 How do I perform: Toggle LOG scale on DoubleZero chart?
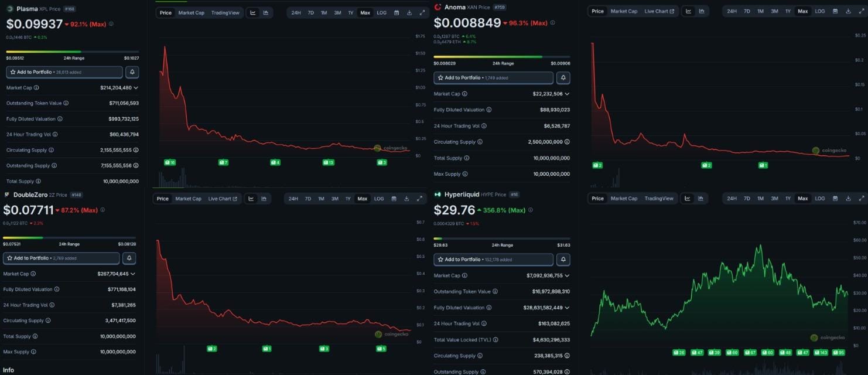pos(379,199)
